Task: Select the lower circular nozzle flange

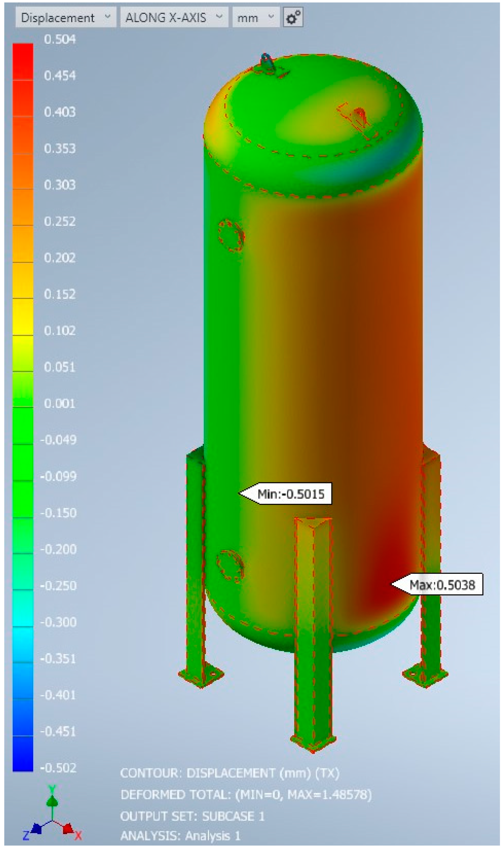Action: [230, 567]
